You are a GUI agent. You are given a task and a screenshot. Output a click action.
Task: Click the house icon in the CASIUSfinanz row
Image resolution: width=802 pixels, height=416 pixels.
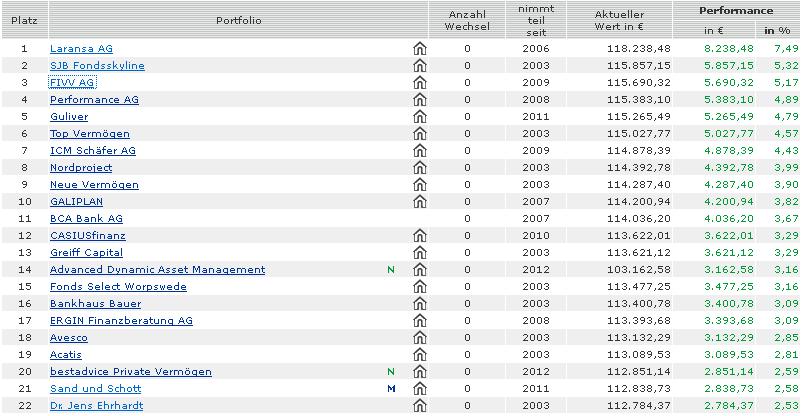[x=420, y=235]
